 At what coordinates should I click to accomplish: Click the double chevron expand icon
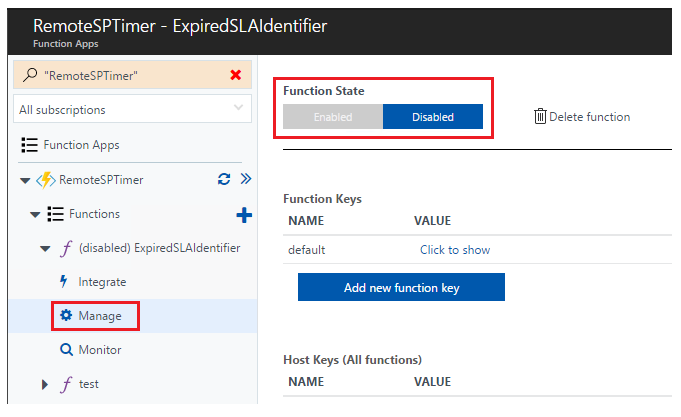246,179
